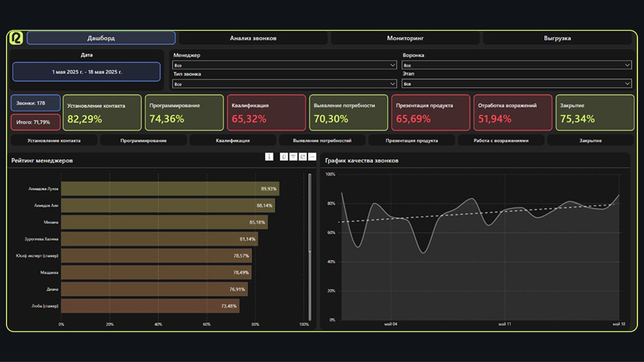Open the Воронка dropdown list

click(516, 65)
